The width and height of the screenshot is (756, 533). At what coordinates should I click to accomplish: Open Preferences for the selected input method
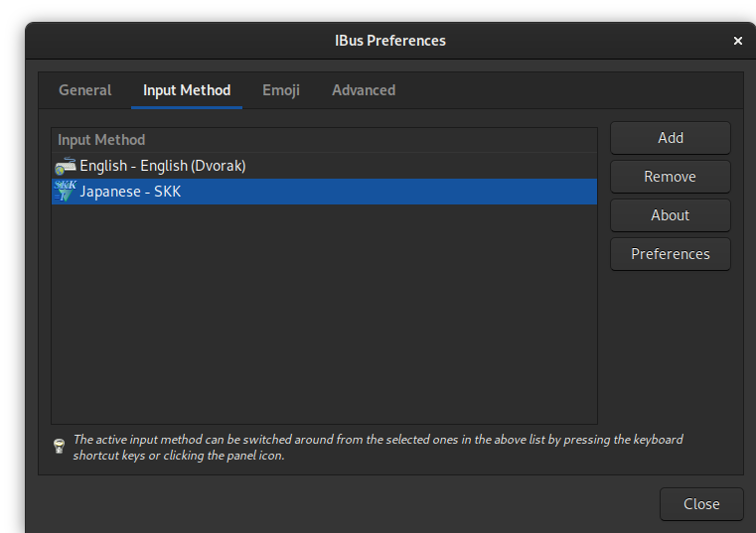click(670, 254)
